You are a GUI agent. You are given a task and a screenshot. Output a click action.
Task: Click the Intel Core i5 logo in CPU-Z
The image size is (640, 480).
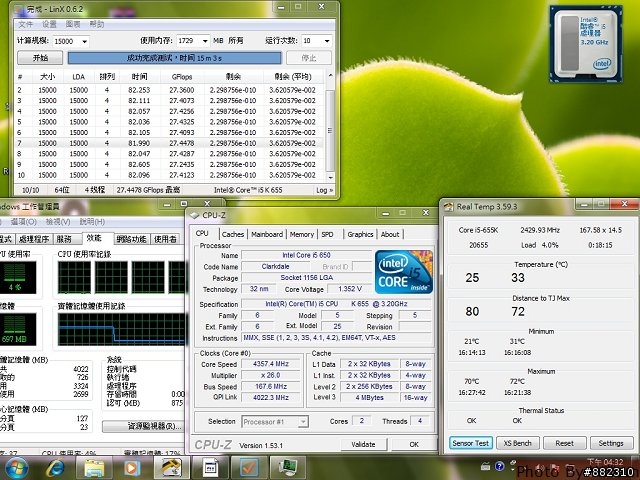404,272
